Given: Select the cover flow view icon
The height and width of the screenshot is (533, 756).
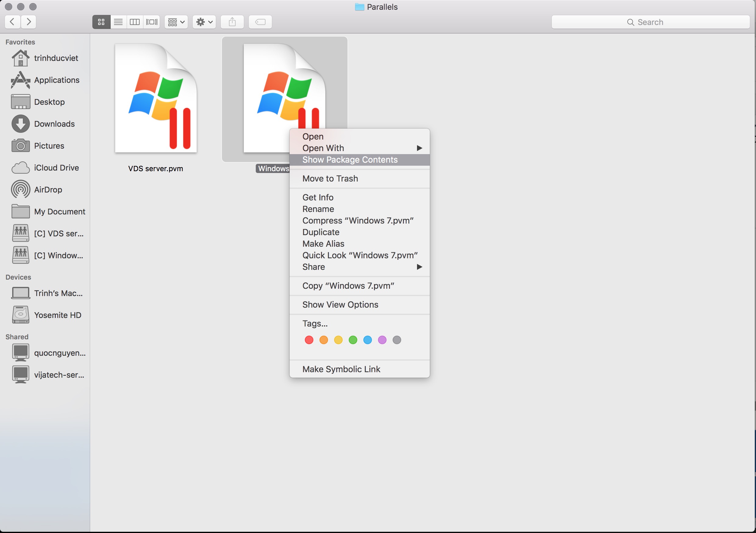Looking at the screenshot, I should pyautogui.click(x=151, y=22).
